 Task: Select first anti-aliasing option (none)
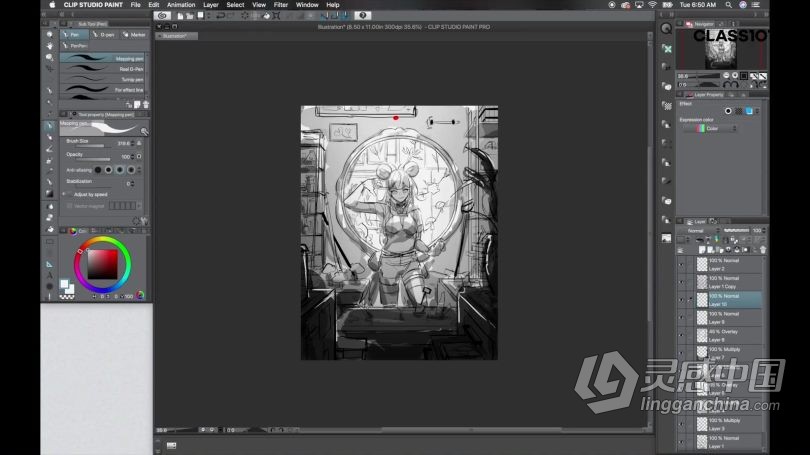coord(98,169)
